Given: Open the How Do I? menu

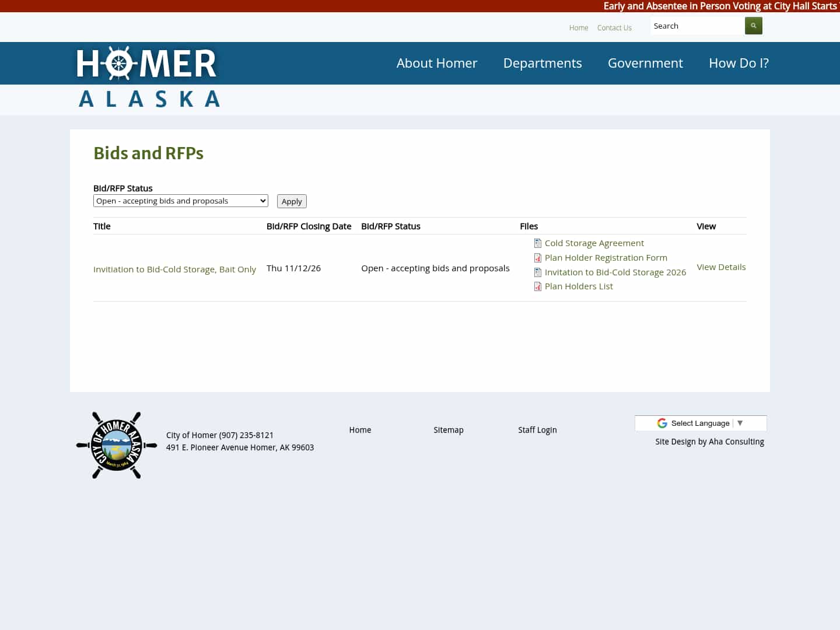Looking at the screenshot, I should point(738,63).
